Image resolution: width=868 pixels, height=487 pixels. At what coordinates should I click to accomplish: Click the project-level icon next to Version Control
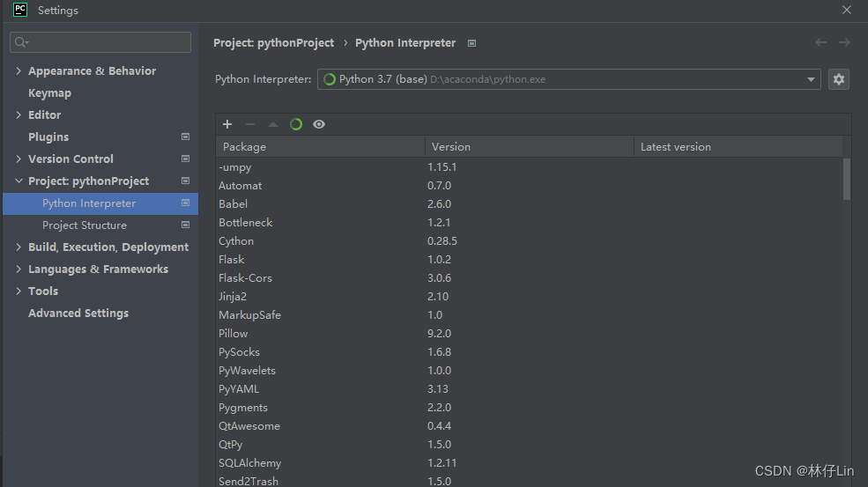185,159
